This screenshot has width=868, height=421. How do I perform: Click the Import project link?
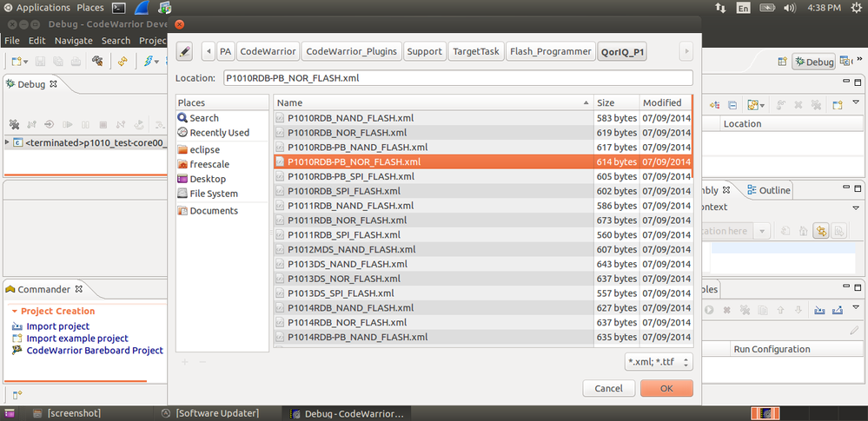click(57, 326)
